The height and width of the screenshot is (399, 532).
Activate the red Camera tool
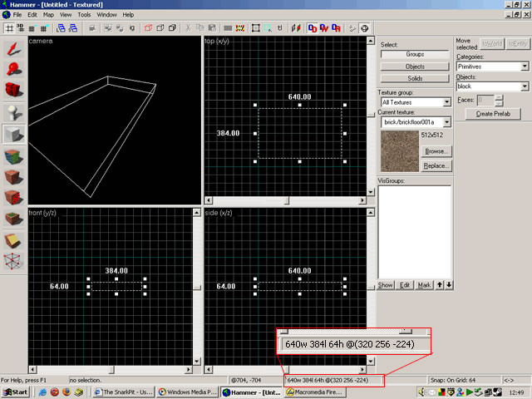tap(13, 90)
